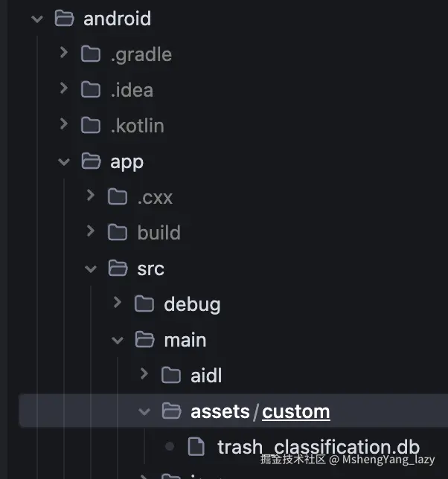Screen dimensions: 448x479
Task: Click the trash_classification.db file icon
Action: [x=196, y=447]
